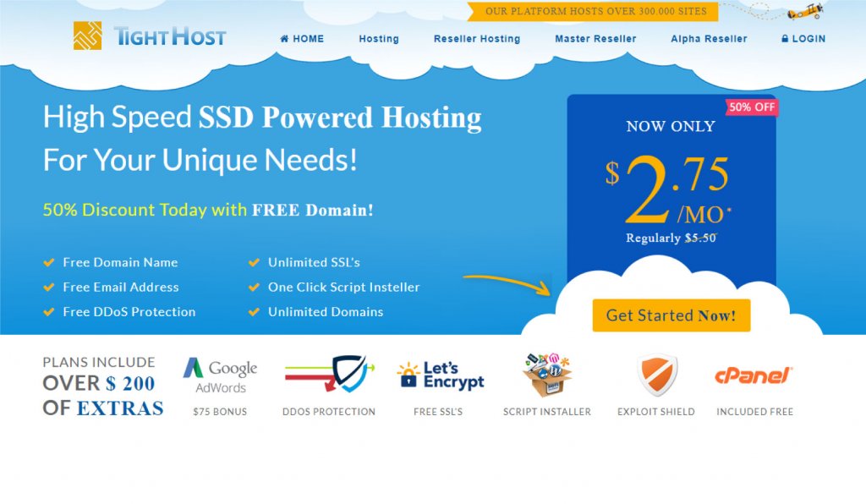Image resolution: width=866 pixels, height=504 pixels.
Task: Open Alpha Reseller navigation link
Action: [710, 39]
